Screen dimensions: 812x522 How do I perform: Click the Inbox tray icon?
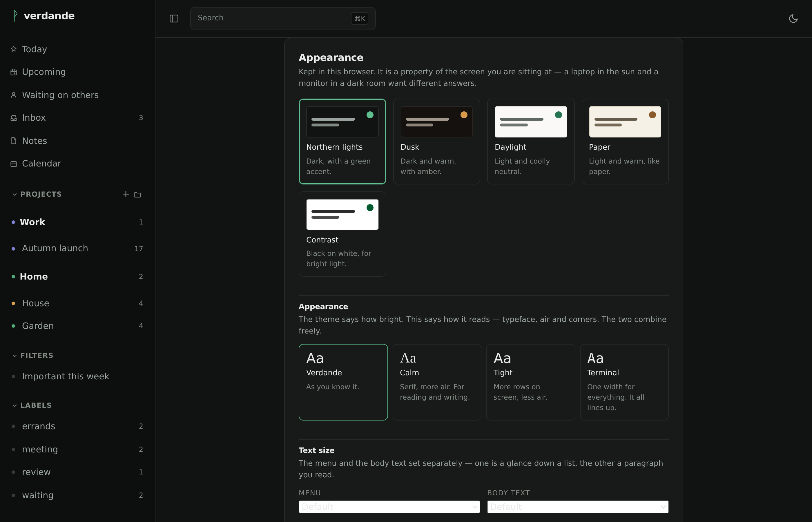click(x=14, y=118)
